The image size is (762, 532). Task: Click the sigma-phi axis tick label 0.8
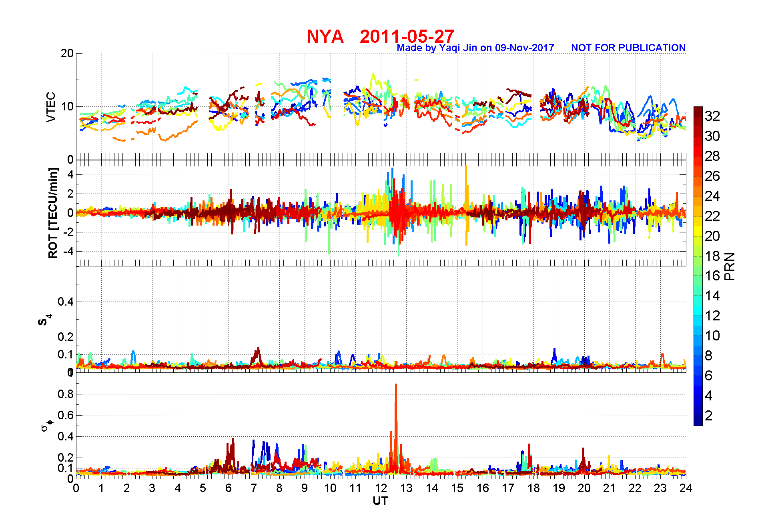coord(66,394)
